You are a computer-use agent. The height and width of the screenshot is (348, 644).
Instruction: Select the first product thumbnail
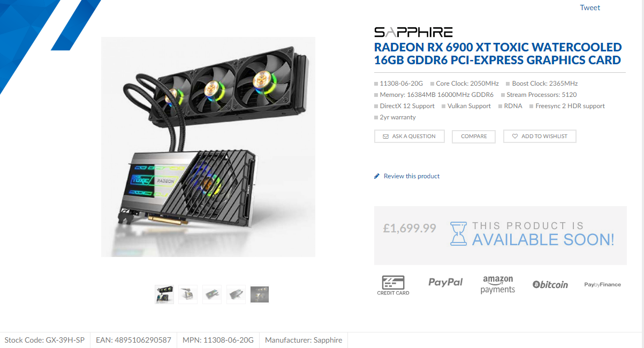pyautogui.click(x=164, y=294)
